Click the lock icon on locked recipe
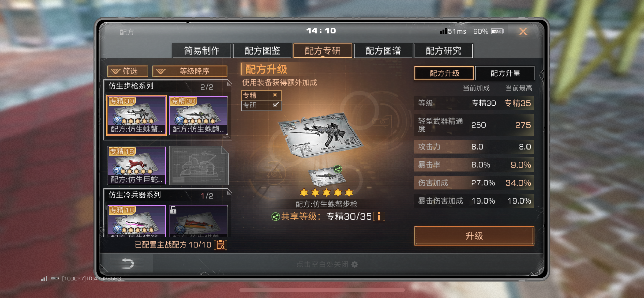Screen dimensions: 644x298 (173, 210)
